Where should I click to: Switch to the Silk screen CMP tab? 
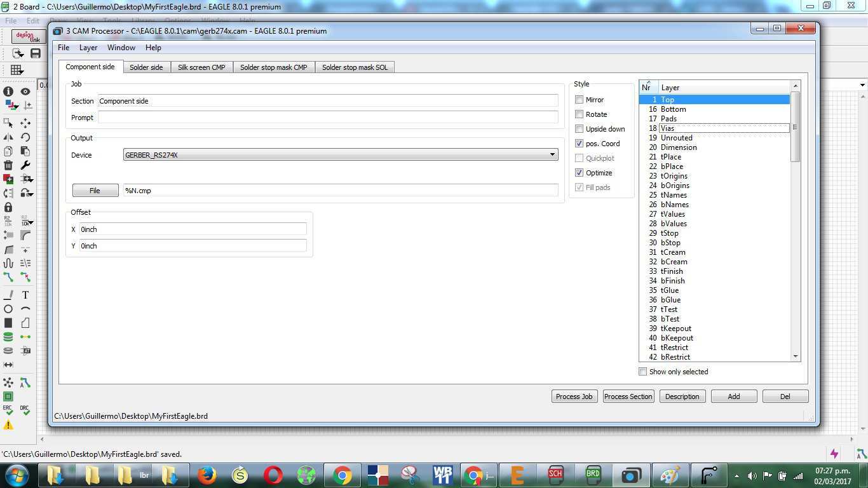coord(201,67)
